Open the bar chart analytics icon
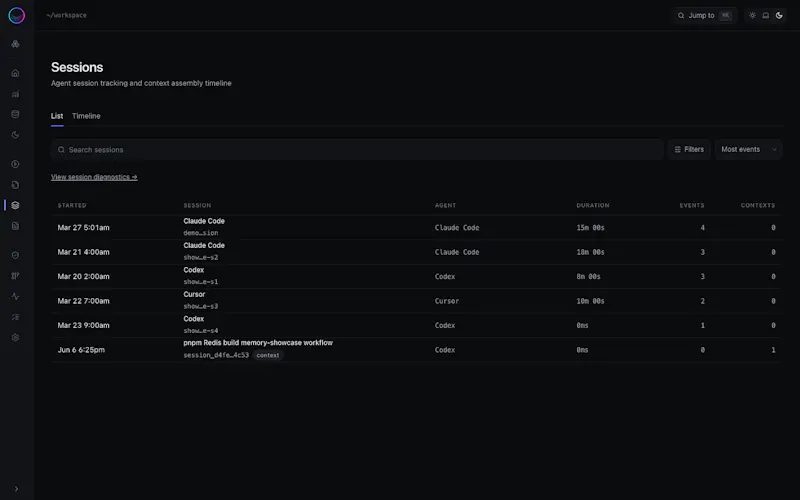Image resolution: width=800 pixels, height=500 pixels. (x=15, y=94)
